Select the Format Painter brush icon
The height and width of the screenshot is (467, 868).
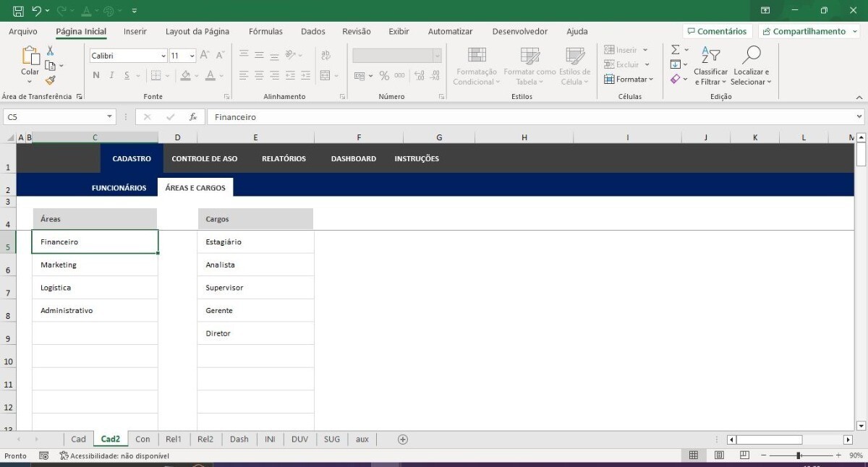click(50, 80)
